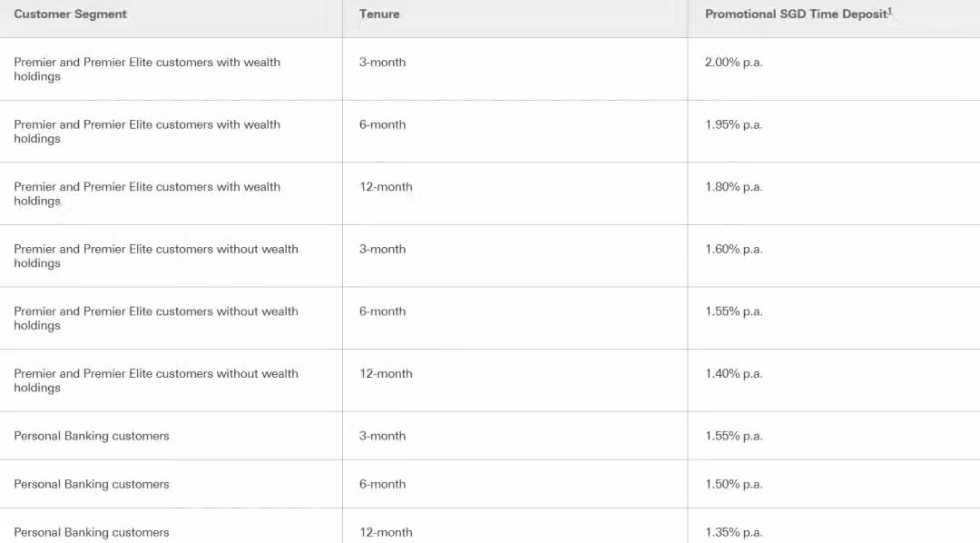Image resolution: width=980 pixels, height=543 pixels.
Task: Click 1.55% p.a. rate for 6-month without wealth
Action: point(734,311)
